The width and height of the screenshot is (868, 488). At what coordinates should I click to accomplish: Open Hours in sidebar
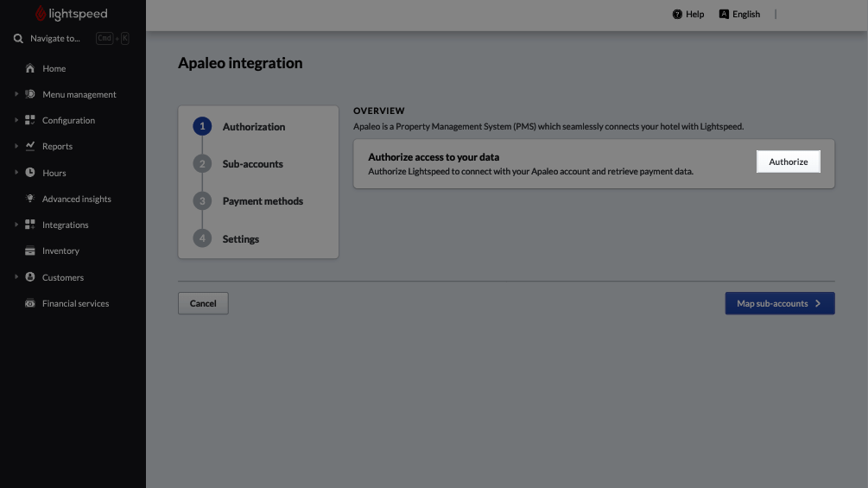[x=54, y=174]
